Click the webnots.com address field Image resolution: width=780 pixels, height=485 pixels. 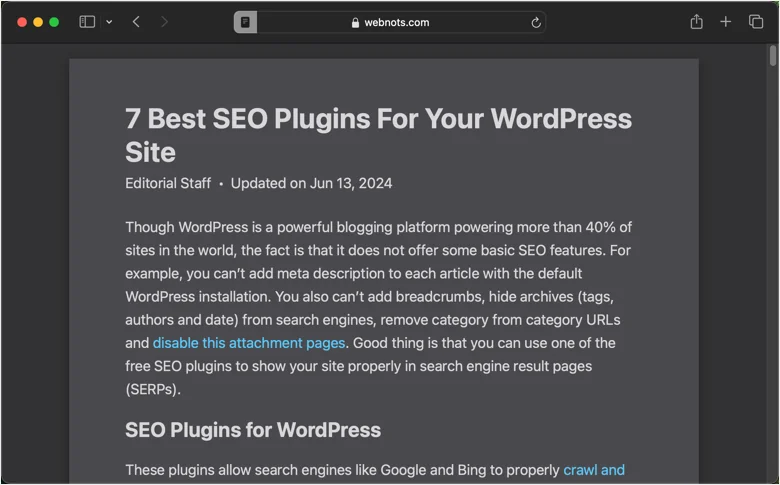click(x=390, y=22)
